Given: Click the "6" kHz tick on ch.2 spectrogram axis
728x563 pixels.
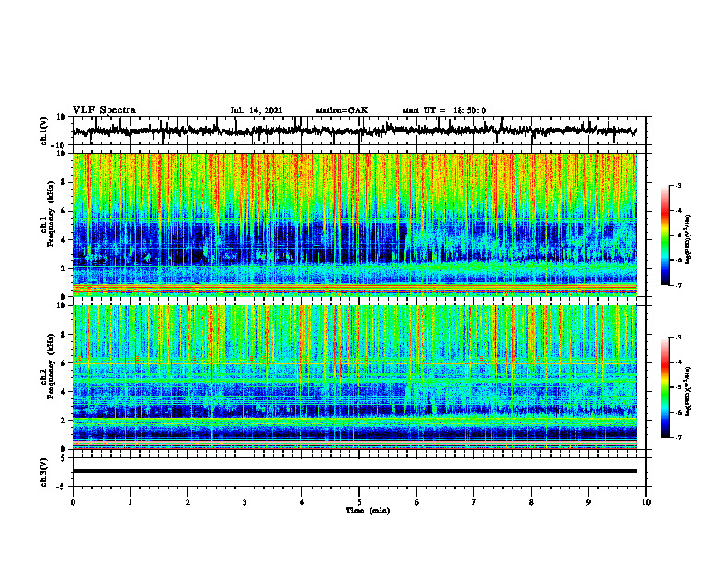Looking at the screenshot, I should [x=63, y=363].
